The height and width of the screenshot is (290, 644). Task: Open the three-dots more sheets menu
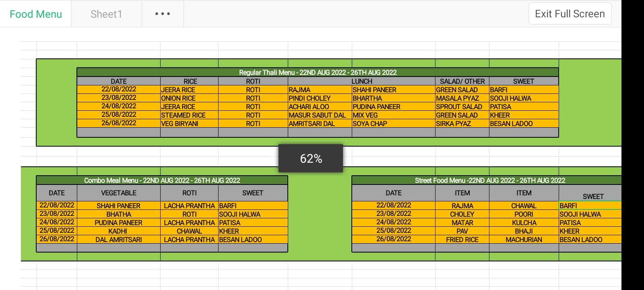(x=163, y=14)
